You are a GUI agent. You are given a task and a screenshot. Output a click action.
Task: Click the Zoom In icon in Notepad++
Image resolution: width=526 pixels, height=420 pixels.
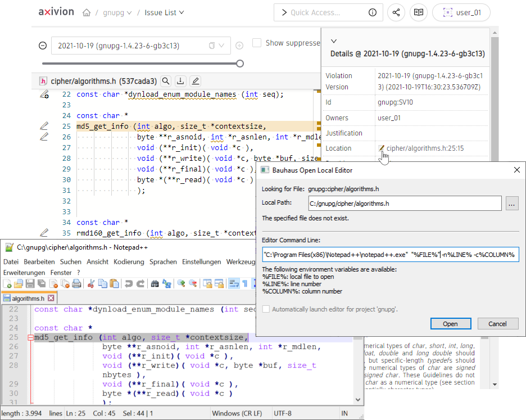click(181, 284)
